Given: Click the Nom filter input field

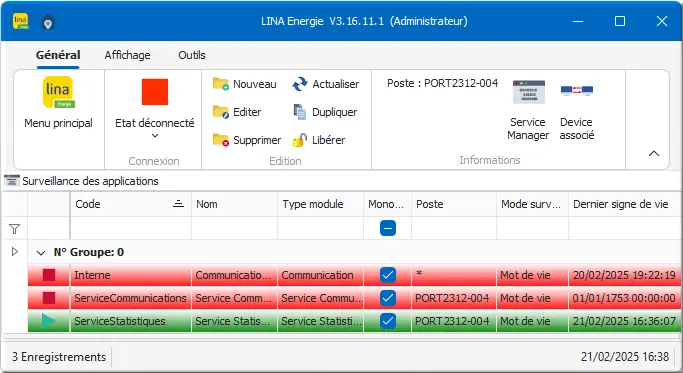Looking at the screenshot, I should point(234,228).
